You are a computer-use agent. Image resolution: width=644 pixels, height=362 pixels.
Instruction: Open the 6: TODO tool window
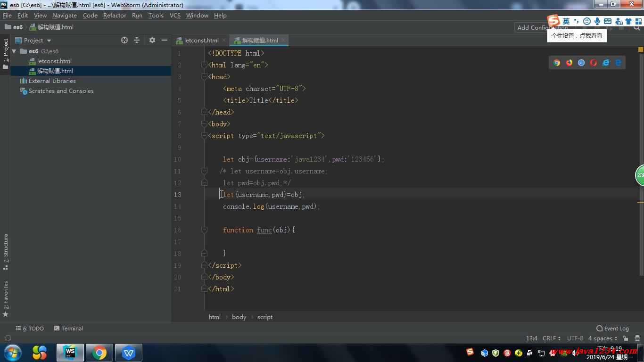click(30, 329)
